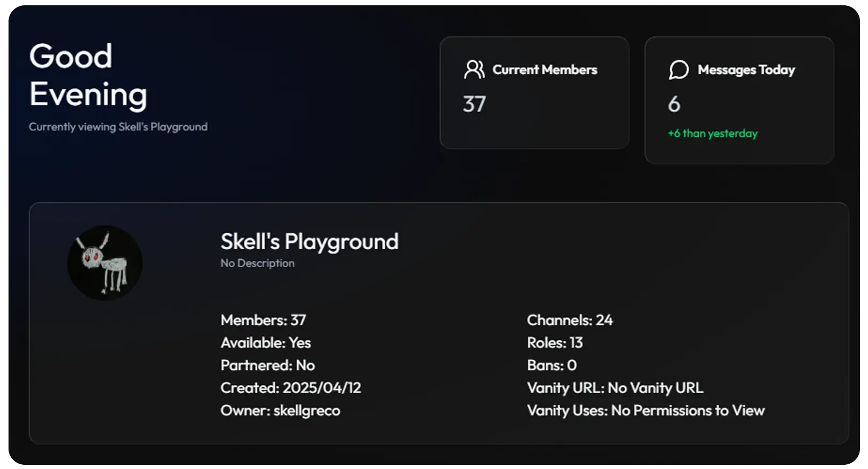Click the Members: 37 detail line
Viewport: 868px width, 469px height.
click(263, 320)
